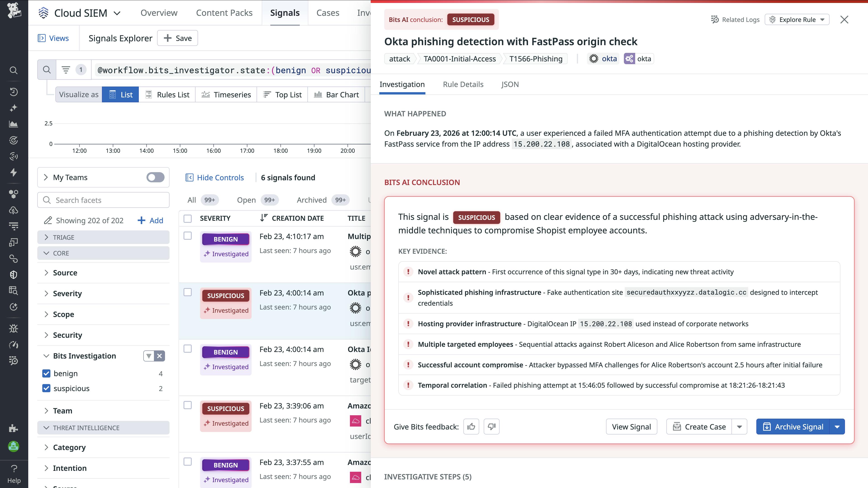This screenshot has height=488, width=868.
Task: Collapse the Bits Investigation facet group
Action: coord(47,356)
